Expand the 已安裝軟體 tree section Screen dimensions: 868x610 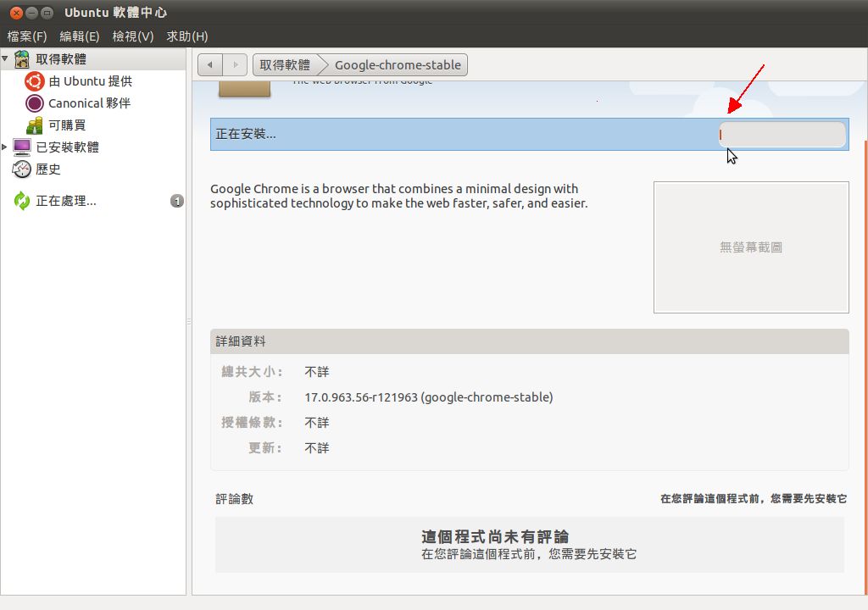click(5, 147)
